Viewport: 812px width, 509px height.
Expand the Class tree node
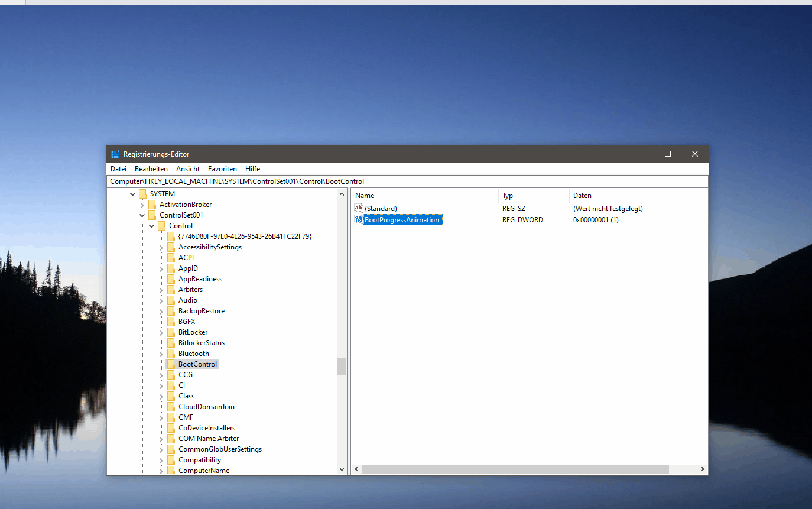click(161, 396)
